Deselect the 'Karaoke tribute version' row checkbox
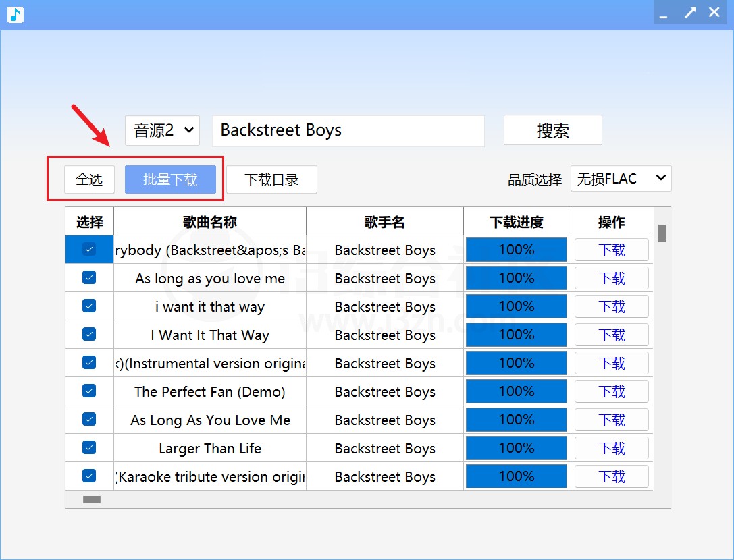 click(x=89, y=476)
